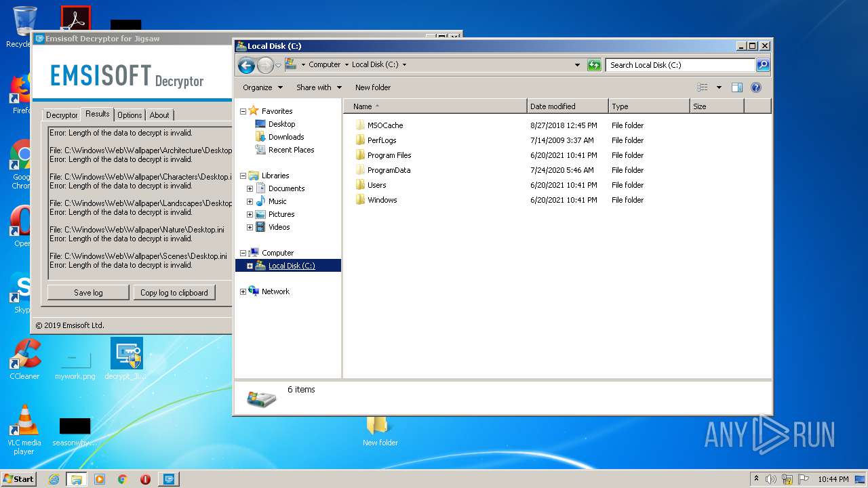Click the Change your view icon
This screenshot has width=868, height=488.
click(703, 87)
